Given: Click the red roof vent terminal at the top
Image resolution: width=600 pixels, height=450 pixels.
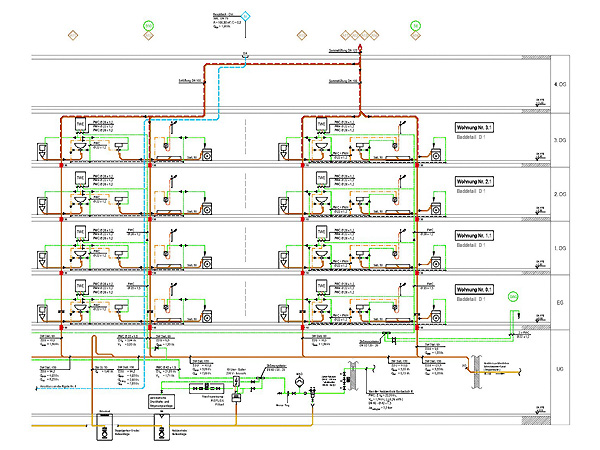Looking at the screenshot, I should [360, 49].
